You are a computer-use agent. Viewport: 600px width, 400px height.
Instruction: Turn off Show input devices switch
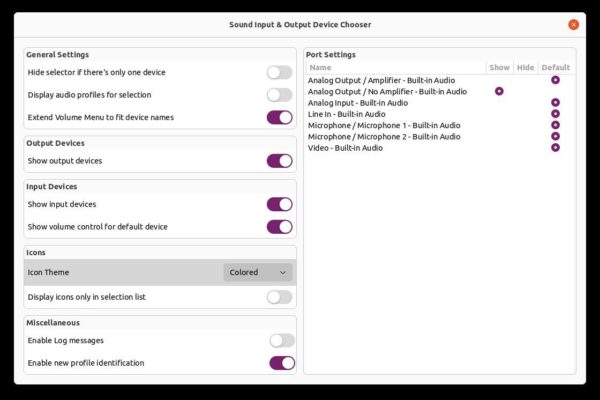[x=280, y=204]
